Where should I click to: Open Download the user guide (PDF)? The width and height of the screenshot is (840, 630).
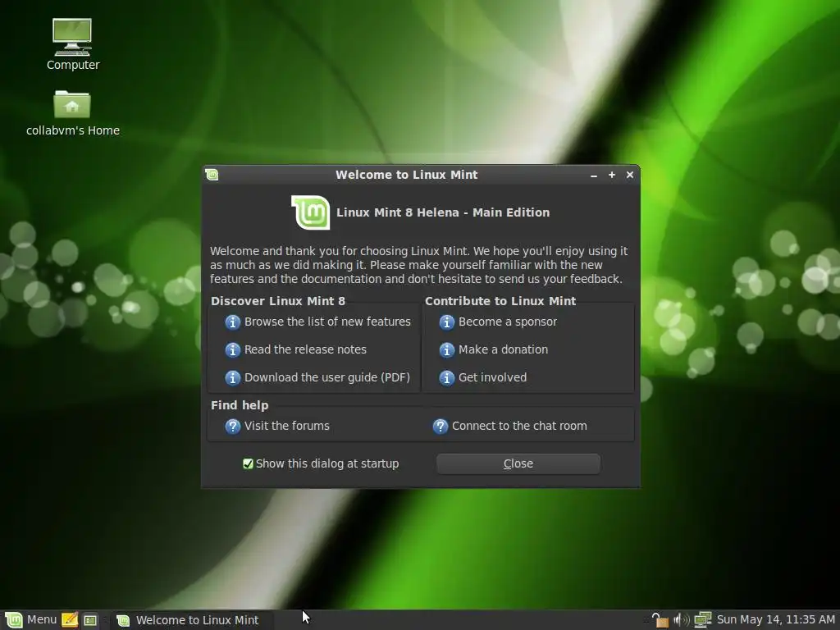[x=326, y=377]
